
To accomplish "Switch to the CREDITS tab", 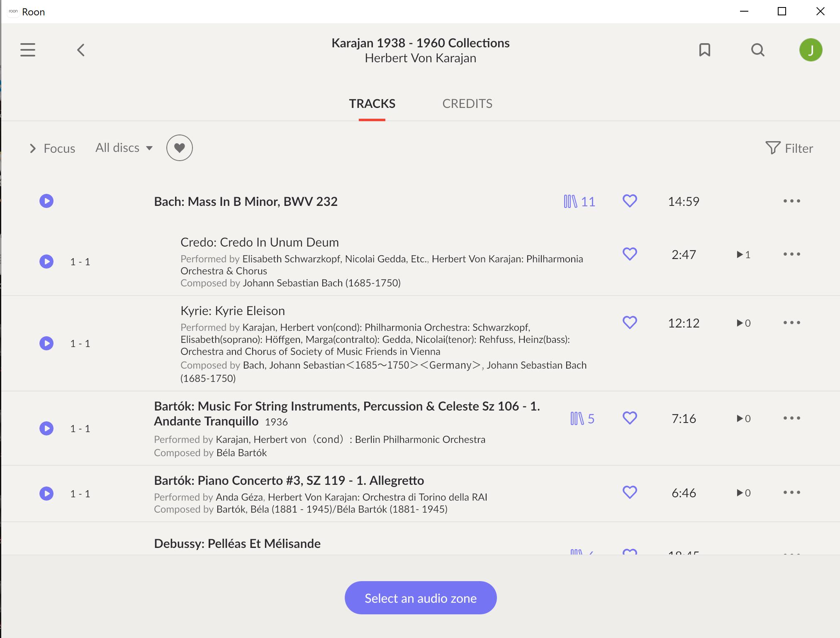I will 467,103.
